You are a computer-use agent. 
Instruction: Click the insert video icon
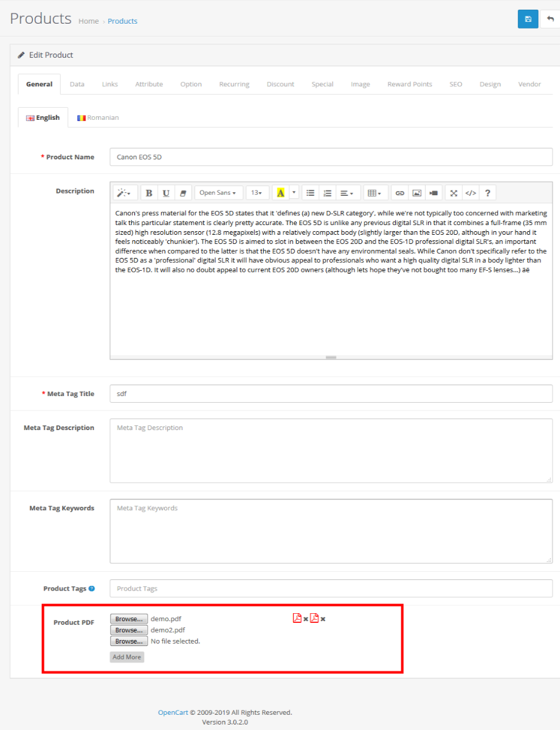pos(434,193)
